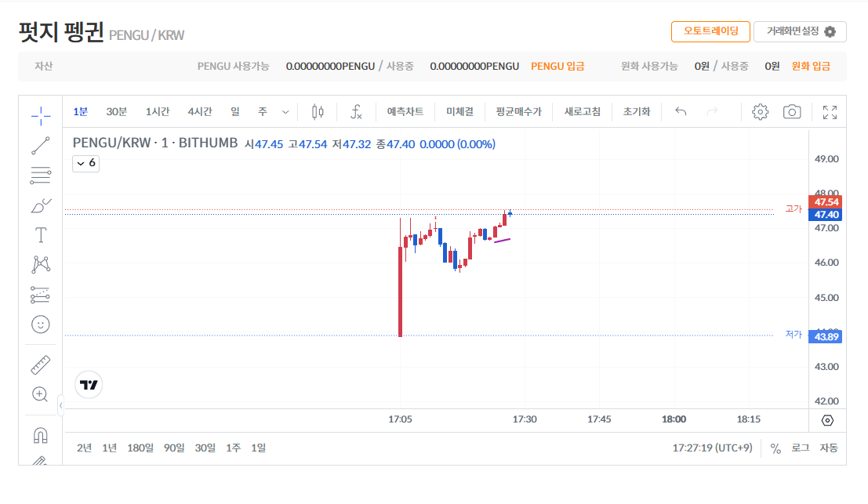The height and width of the screenshot is (504, 868).
Task: Click the PENGU 입금 link
Action: (557, 67)
